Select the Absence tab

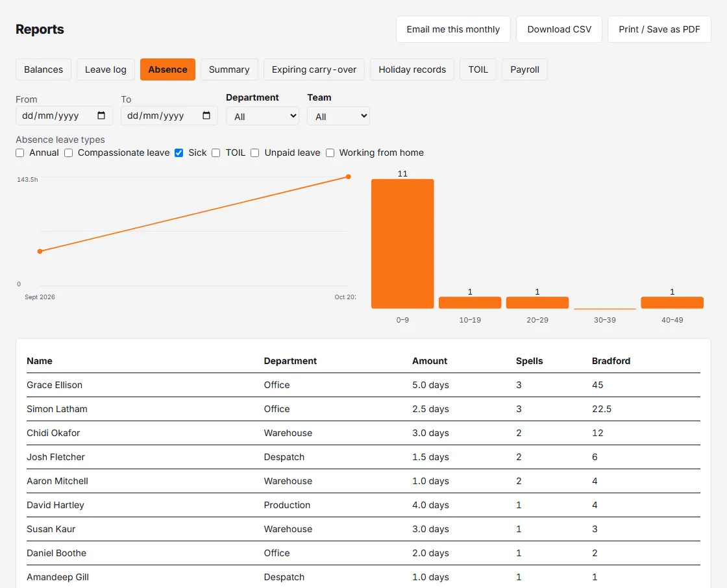point(168,69)
